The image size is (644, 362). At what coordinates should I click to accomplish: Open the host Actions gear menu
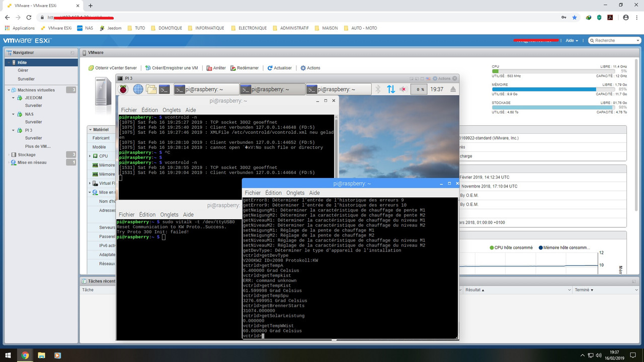(310, 68)
